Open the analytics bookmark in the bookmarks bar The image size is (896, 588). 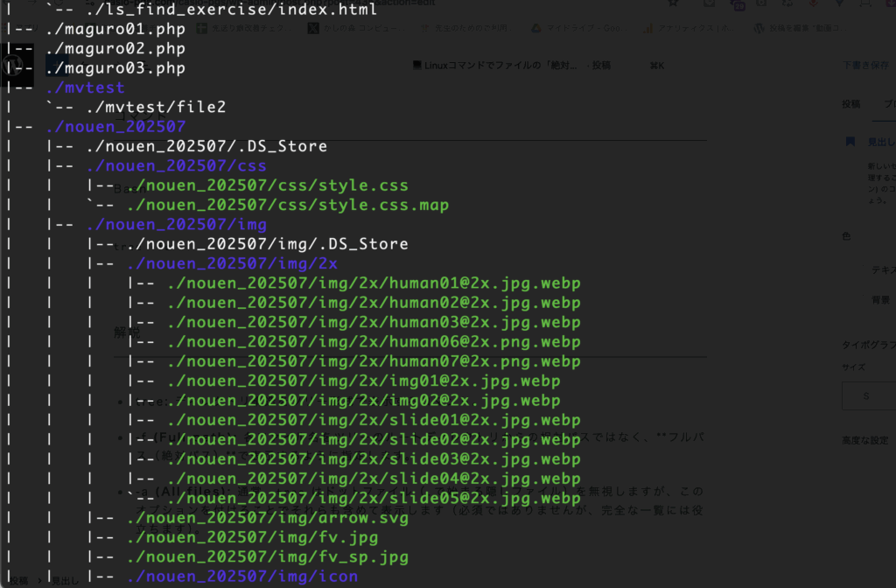(647, 28)
